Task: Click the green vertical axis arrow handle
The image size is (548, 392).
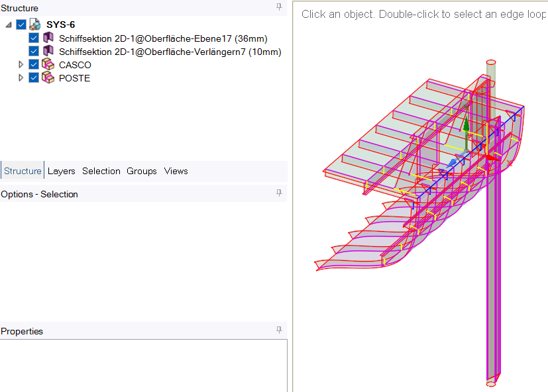Action: (x=466, y=124)
